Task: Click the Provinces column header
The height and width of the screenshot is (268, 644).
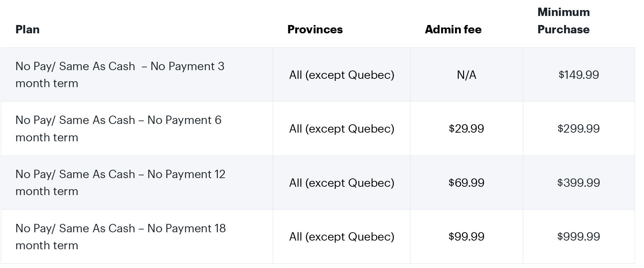Action: click(x=315, y=30)
